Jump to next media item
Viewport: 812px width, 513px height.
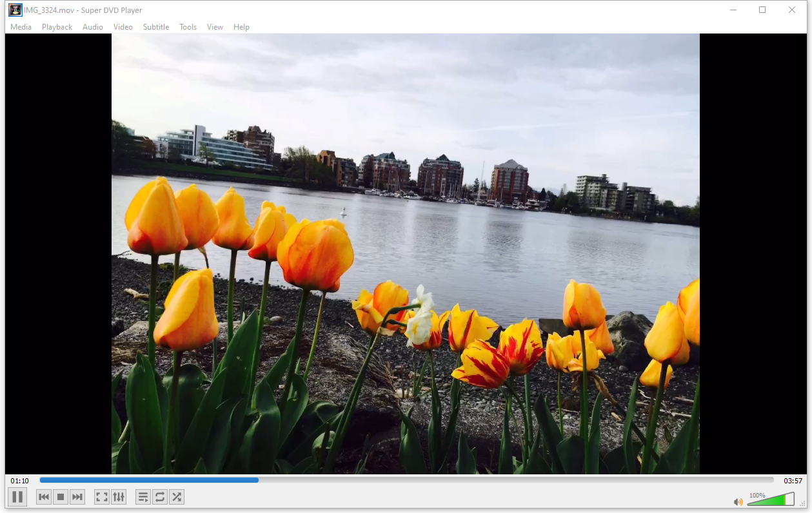tap(77, 497)
